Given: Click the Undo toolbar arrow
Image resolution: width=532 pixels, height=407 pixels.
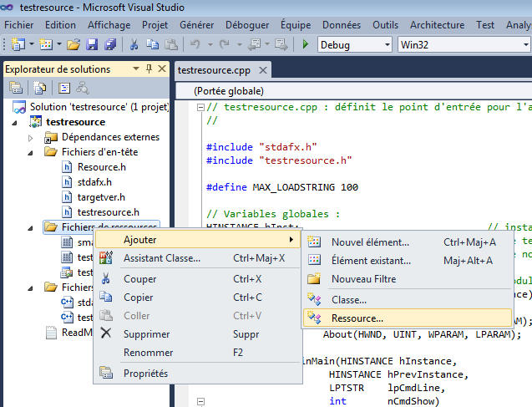Looking at the screenshot, I should tap(195, 44).
